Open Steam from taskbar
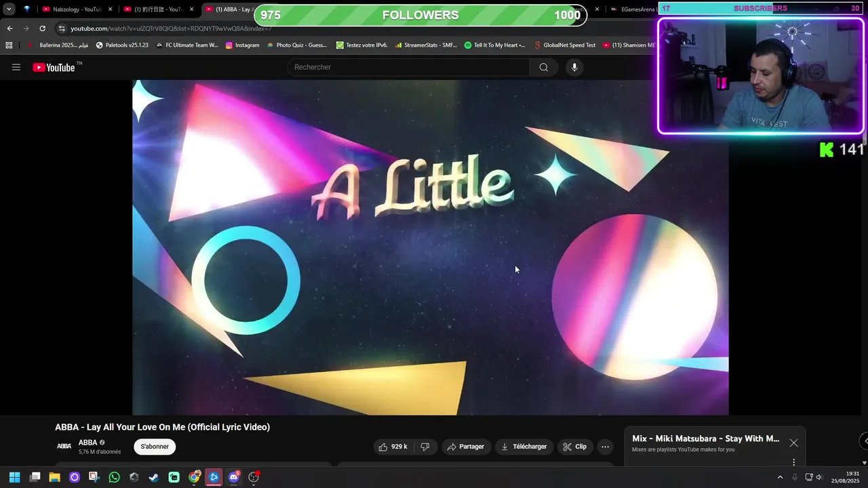 coord(154,477)
